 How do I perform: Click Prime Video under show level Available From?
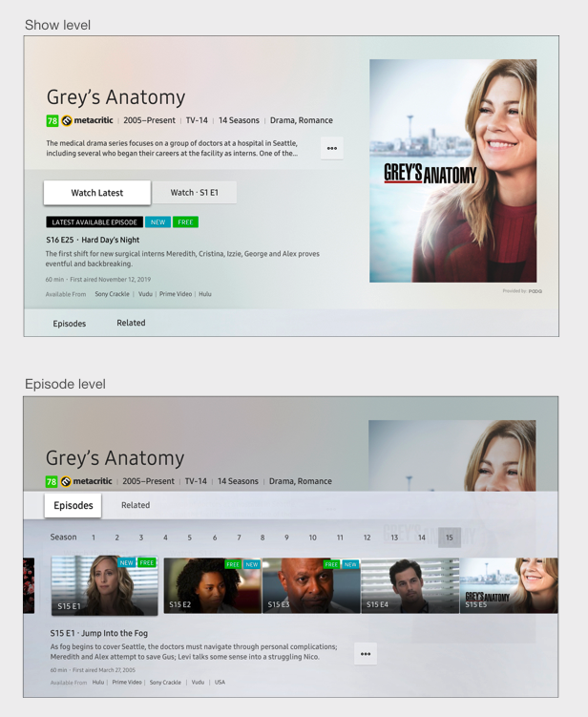click(176, 294)
